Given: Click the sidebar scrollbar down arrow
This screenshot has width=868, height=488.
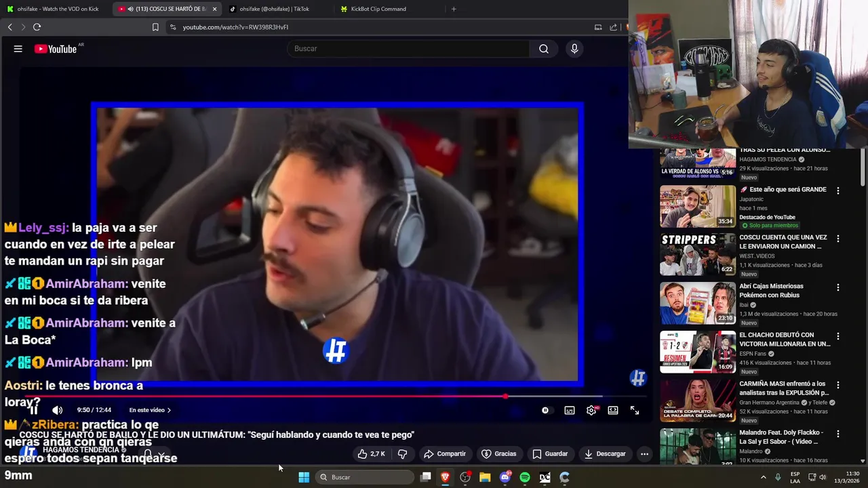Looking at the screenshot, I should click(x=863, y=461).
